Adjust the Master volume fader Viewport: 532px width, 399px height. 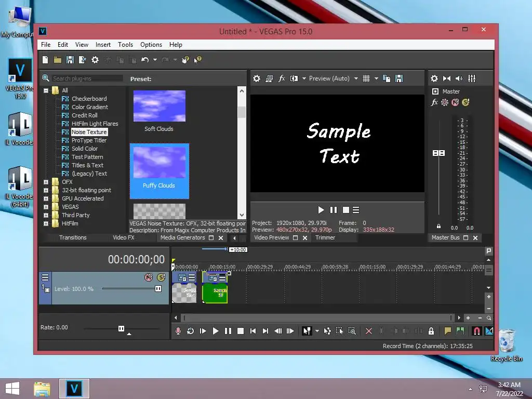coord(438,153)
